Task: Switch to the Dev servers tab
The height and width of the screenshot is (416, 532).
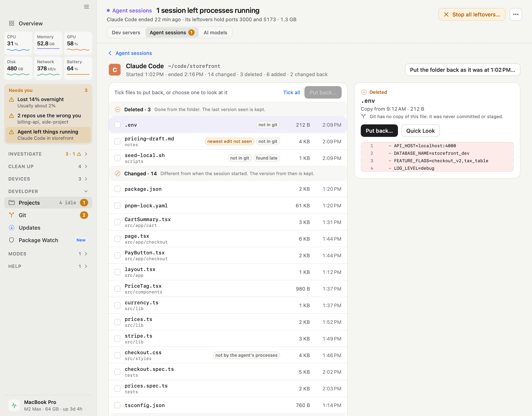Action: 126,32
